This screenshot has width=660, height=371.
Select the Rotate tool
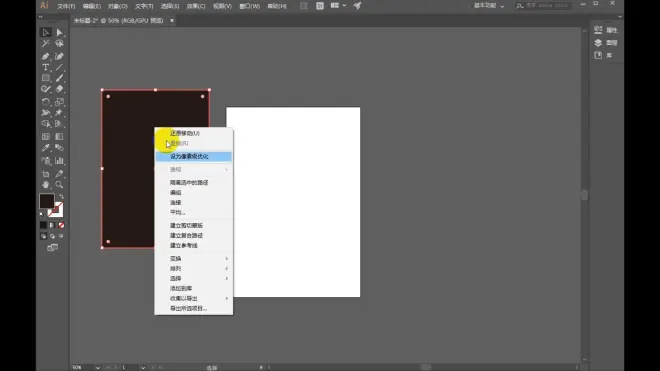point(46,101)
